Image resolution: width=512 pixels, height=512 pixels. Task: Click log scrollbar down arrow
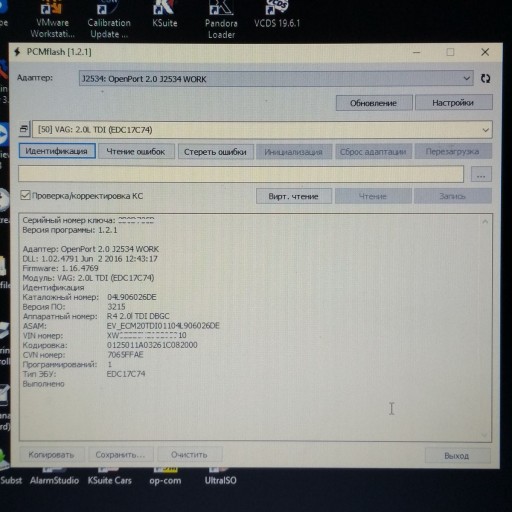tap(485, 435)
